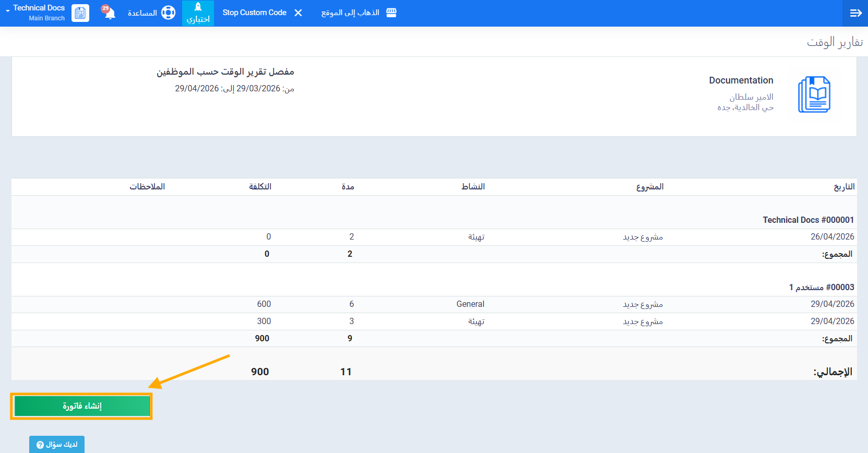Select the Technical Docs #000001 group heading
The width and height of the screenshot is (868, 453).
(808, 220)
